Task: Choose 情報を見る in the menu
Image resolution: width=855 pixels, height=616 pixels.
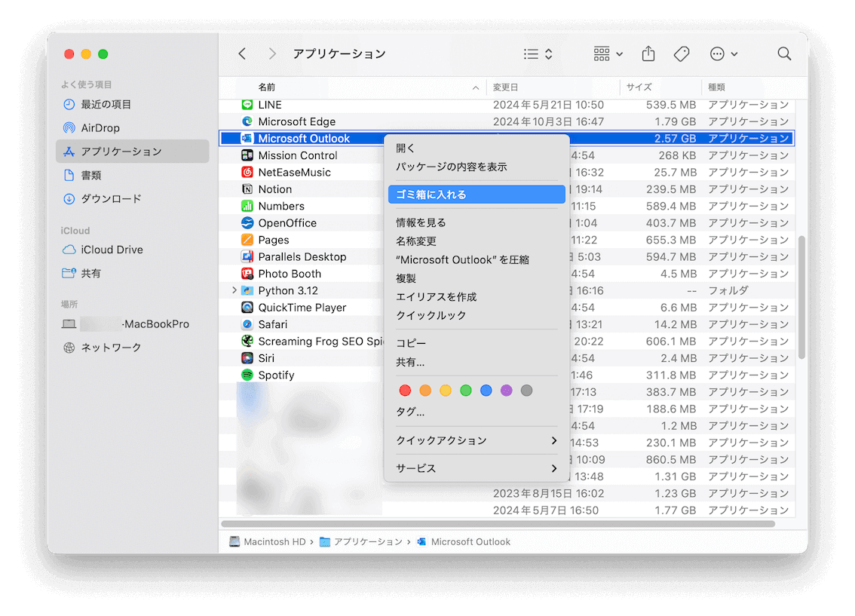Action: pyautogui.click(x=477, y=222)
